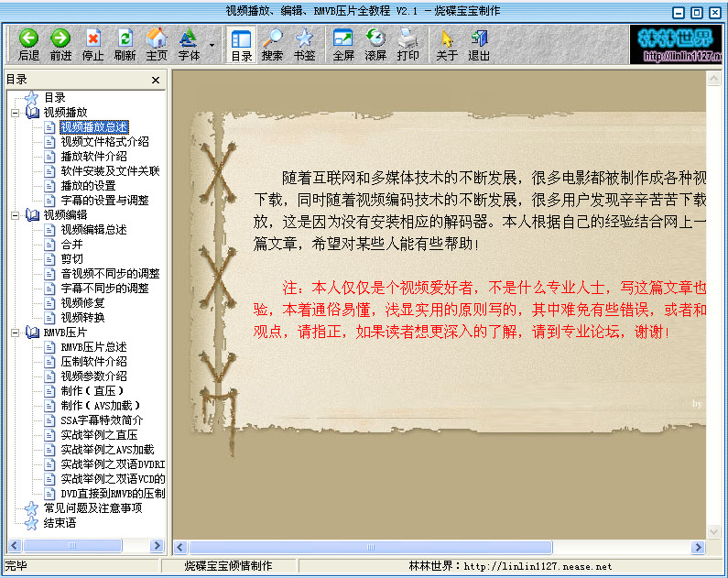Viewport: 728px width, 578px height.
Task: Click the 林林世界 banner logo
Action: point(676,44)
